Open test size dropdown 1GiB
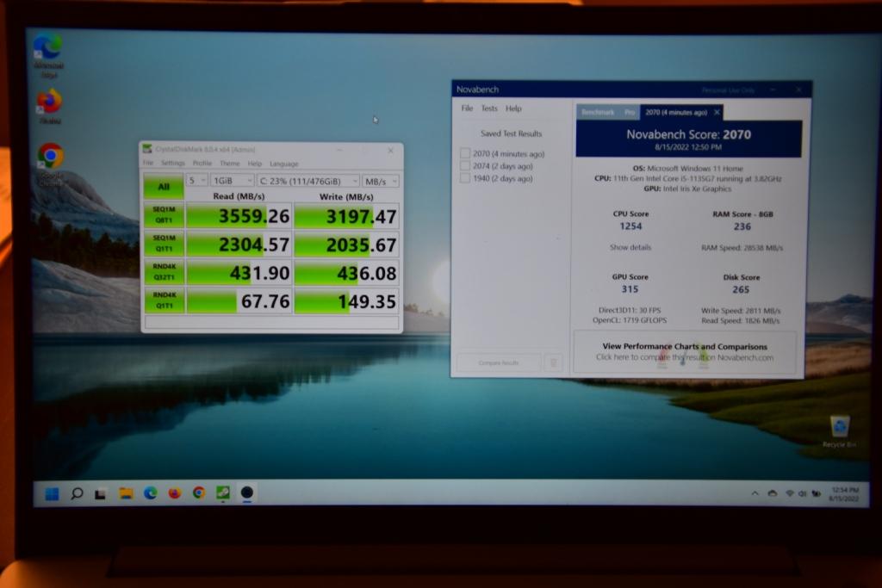 pos(233,181)
